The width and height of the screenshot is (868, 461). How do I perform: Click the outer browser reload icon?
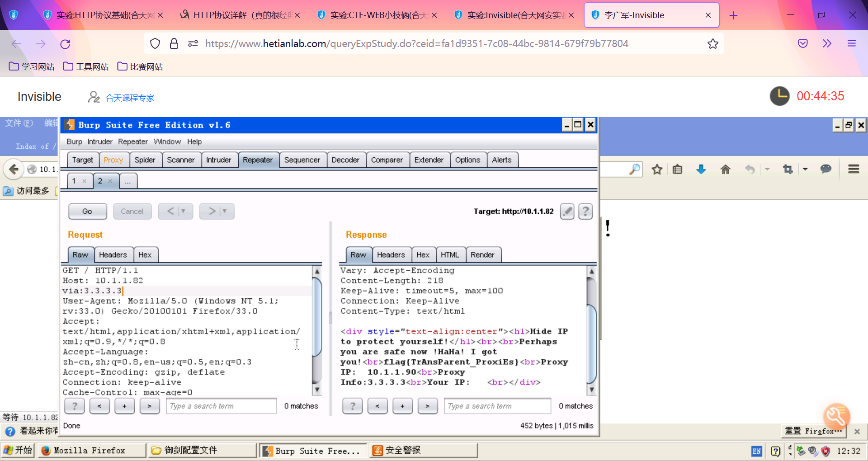65,44
